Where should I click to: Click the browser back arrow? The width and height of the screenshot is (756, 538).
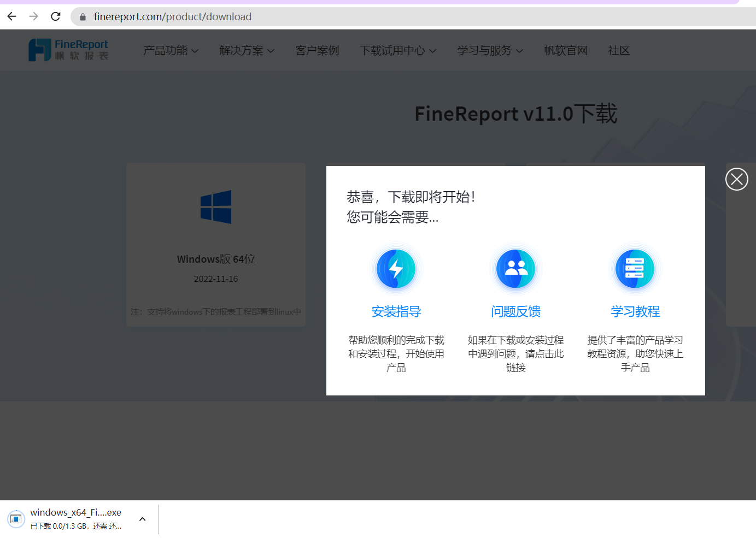pos(11,16)
